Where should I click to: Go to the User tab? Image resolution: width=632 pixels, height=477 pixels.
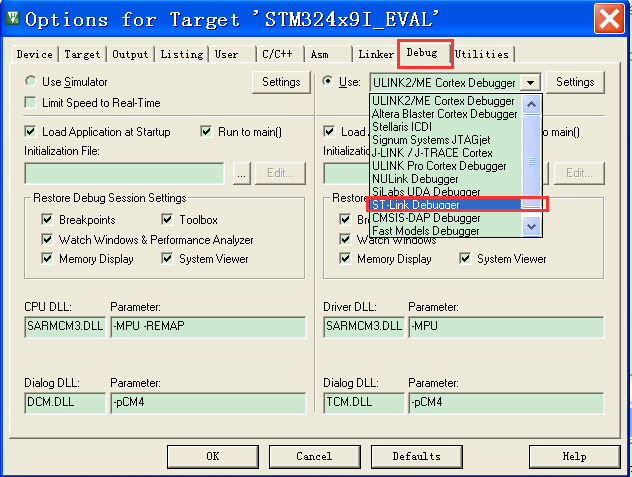232,54
